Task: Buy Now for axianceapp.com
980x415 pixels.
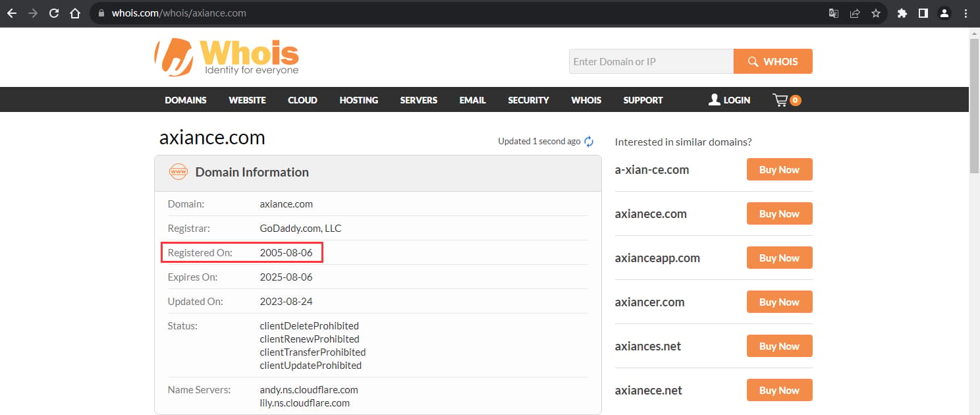Action: (x=780, y=258)
